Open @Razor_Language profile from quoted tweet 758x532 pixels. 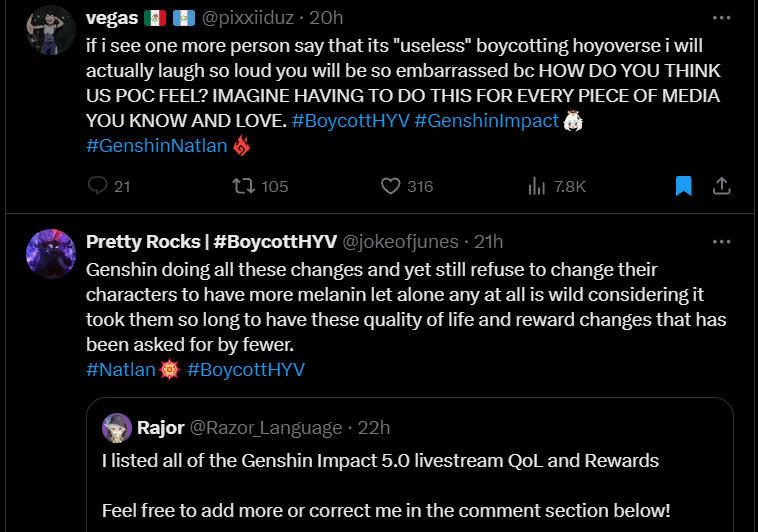(266, 428)
